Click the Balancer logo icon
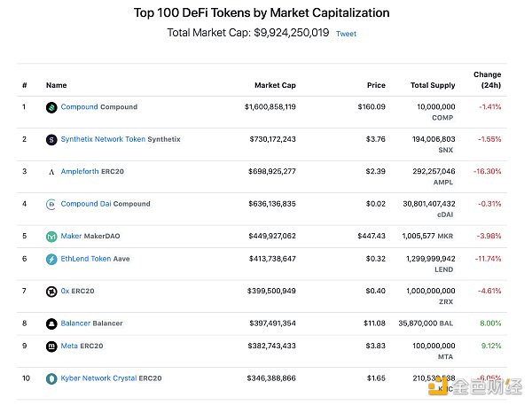532x405 pixels. point(51,323)
